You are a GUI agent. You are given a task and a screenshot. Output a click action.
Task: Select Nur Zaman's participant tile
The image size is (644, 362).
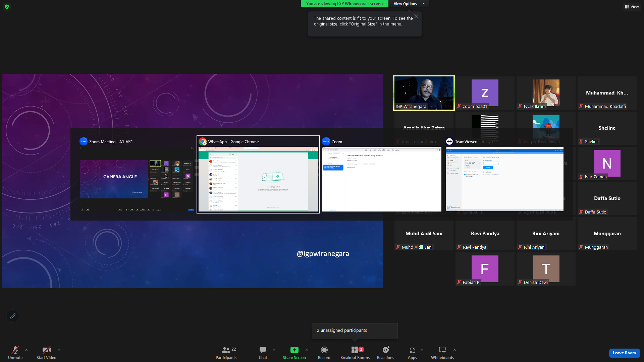coord(607,163)
